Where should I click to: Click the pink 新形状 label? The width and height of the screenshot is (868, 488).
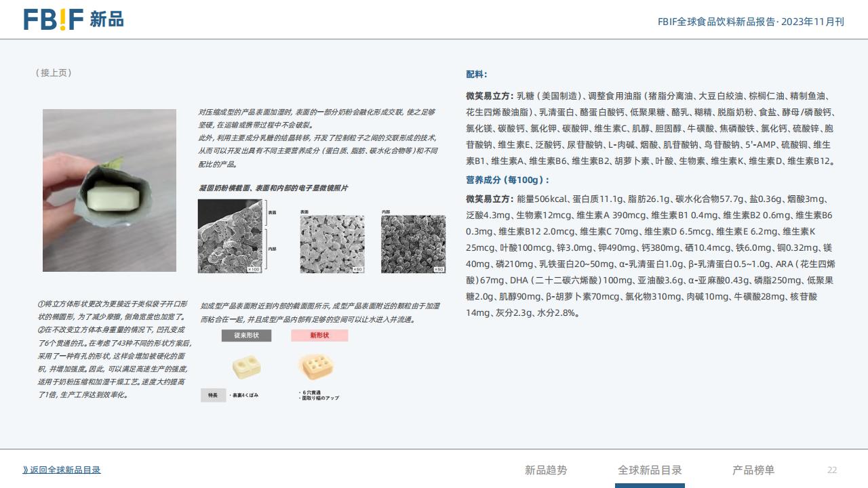(319, 335)
